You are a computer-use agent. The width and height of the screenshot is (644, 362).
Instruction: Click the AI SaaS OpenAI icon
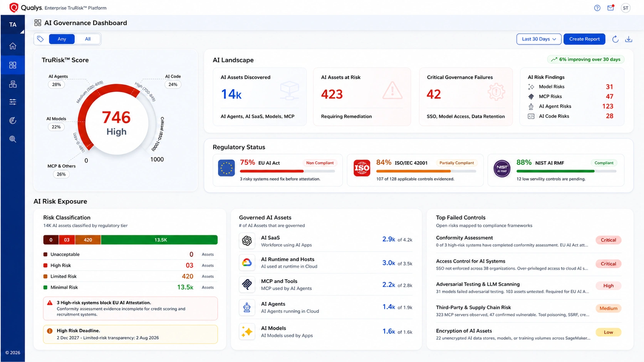[247, 241]
